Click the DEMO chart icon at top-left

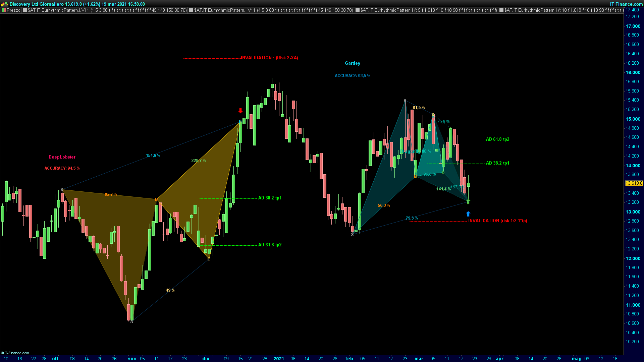(5, 4)
